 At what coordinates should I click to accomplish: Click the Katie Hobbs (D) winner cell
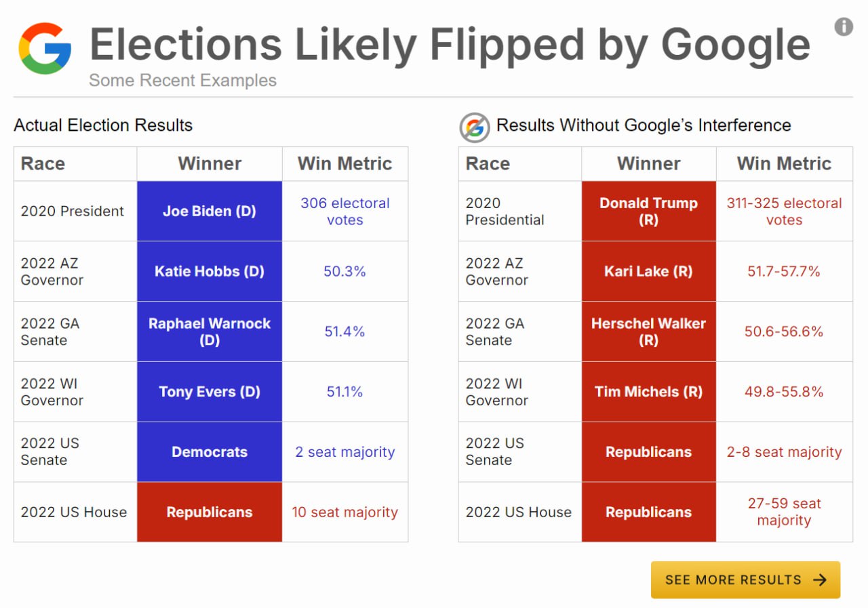(x=210, y=271)
